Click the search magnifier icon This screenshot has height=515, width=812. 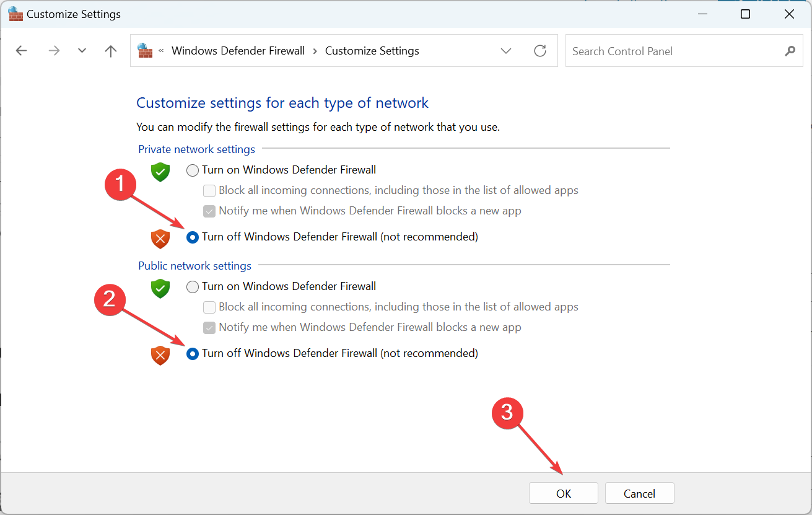pos(790,51)
